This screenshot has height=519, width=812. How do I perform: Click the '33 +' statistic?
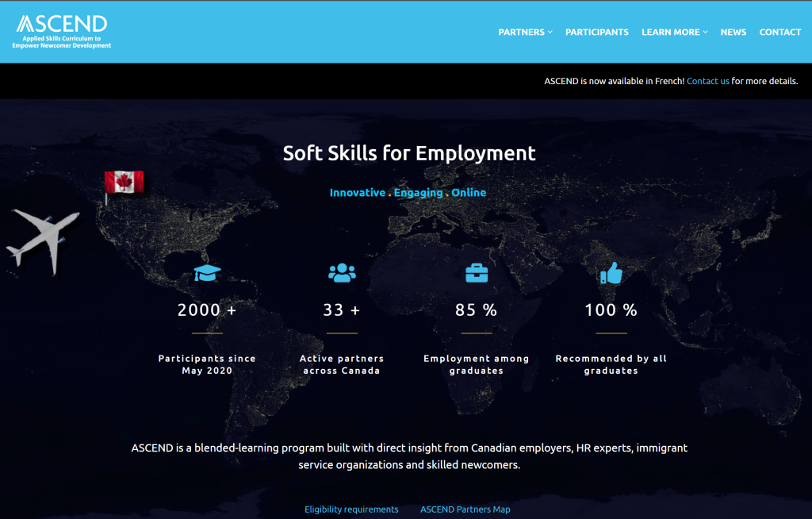pyautogui.click(x=342, y=309)
